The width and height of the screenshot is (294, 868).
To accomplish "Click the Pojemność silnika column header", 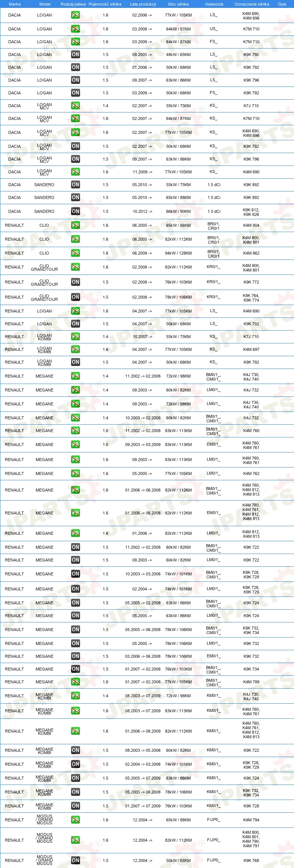I will click(x=105, y=4).
